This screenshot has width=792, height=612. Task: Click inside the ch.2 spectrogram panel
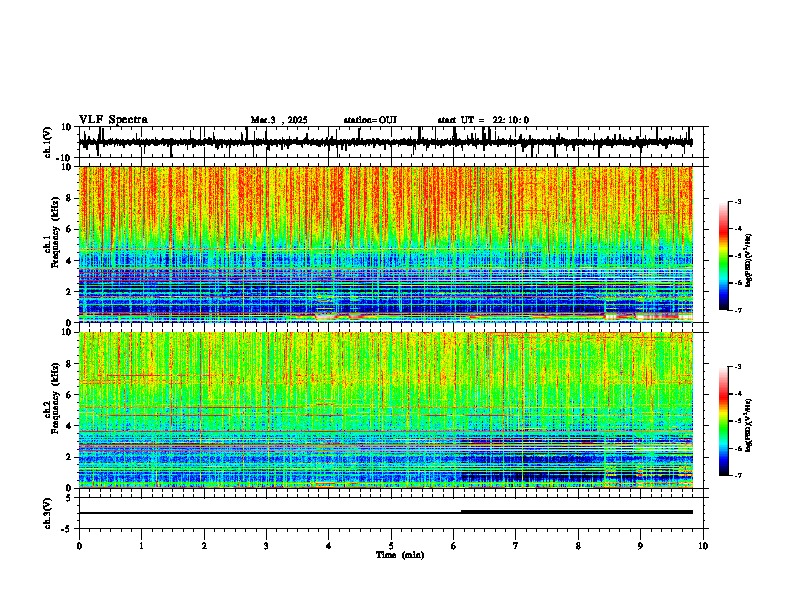[385, 410]
